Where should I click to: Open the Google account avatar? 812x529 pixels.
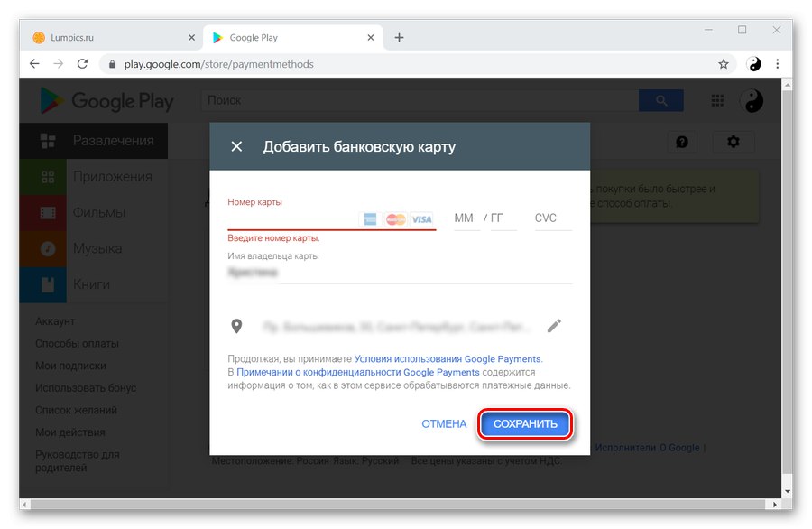[x=752, y=100]
